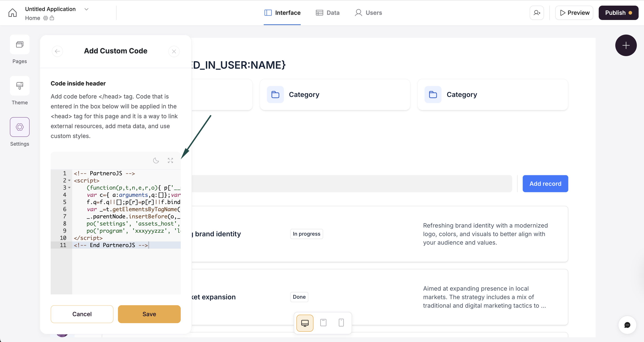644x342 pixels.
Task: Switch to the Data tab
Action: point(328,13)
